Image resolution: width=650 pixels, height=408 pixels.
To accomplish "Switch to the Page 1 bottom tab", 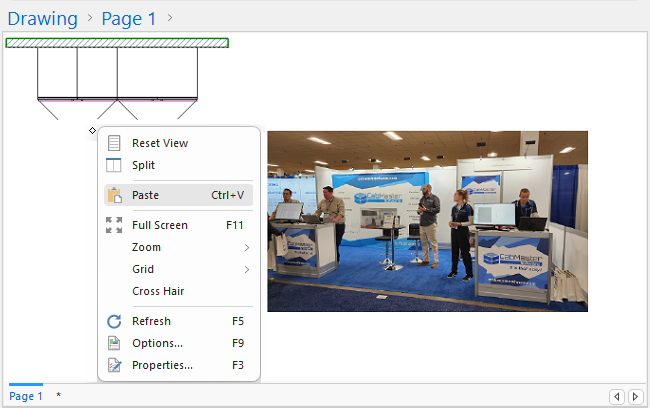I will [26, 396].
